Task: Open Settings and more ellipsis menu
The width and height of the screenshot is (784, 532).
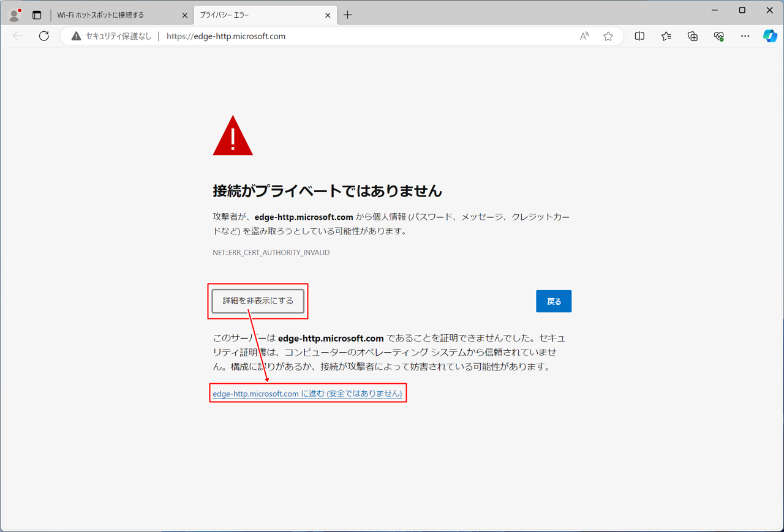Action: pos(745,36)
